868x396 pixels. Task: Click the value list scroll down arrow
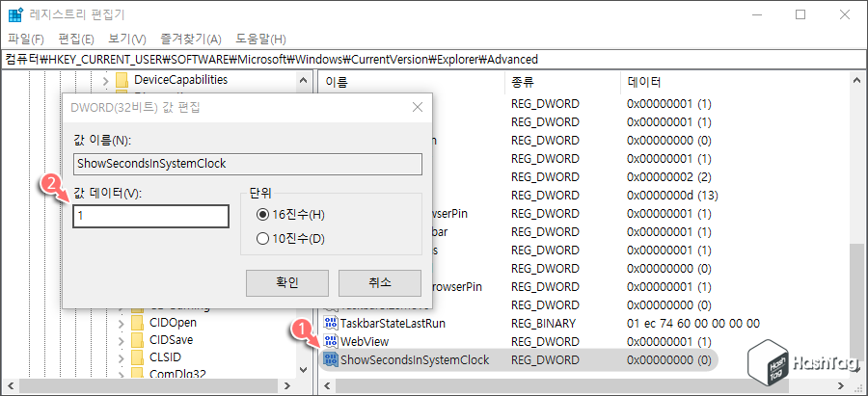[856, 369]
